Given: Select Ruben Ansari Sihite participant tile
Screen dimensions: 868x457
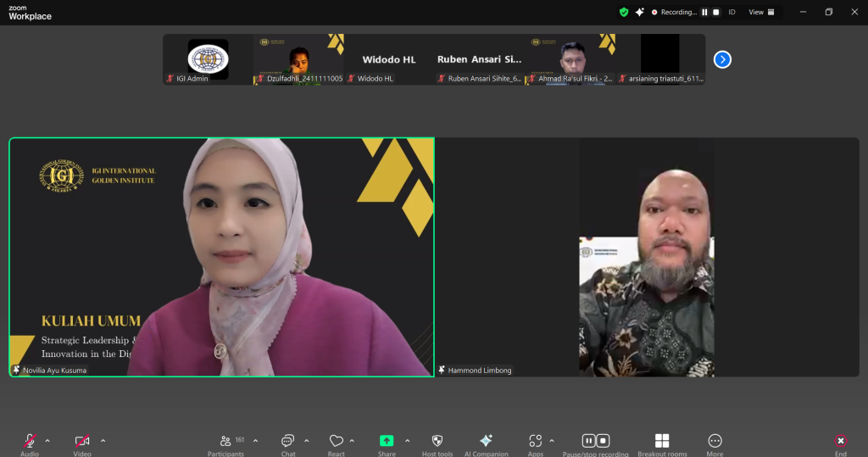Looking at the screenshot, I should pyautogui.click(x=480, y=59).
